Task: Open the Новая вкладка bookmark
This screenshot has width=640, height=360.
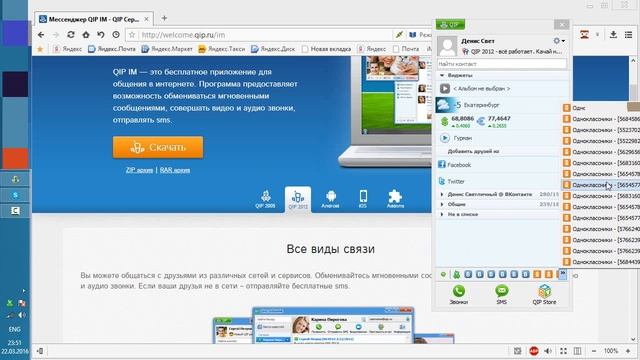Action: coord(327,49)
